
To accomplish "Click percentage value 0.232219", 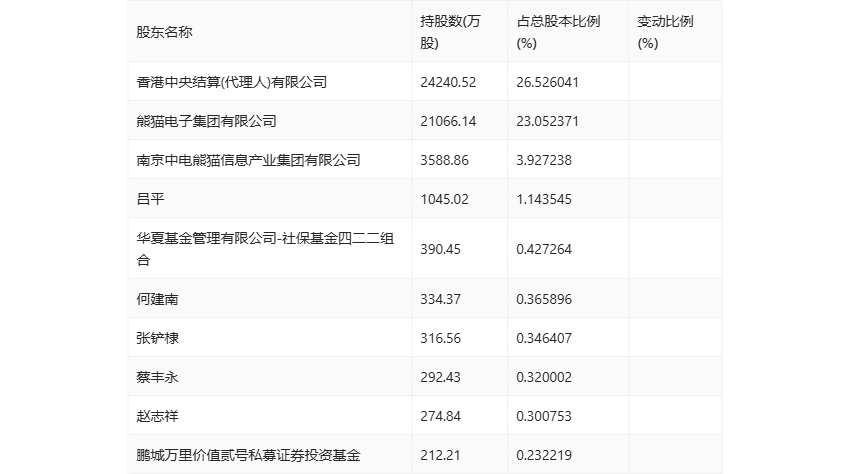I will (544, 455).
